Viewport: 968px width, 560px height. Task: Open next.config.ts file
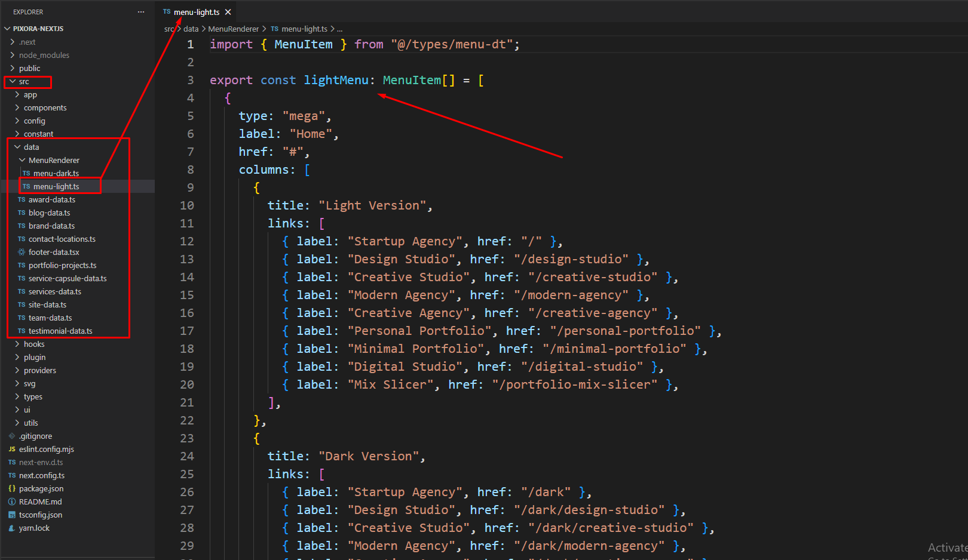click(x=41, y=475)
